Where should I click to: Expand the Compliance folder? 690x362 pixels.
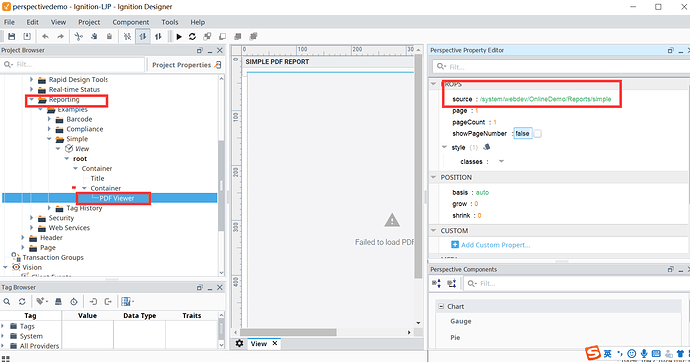[49, 129]
